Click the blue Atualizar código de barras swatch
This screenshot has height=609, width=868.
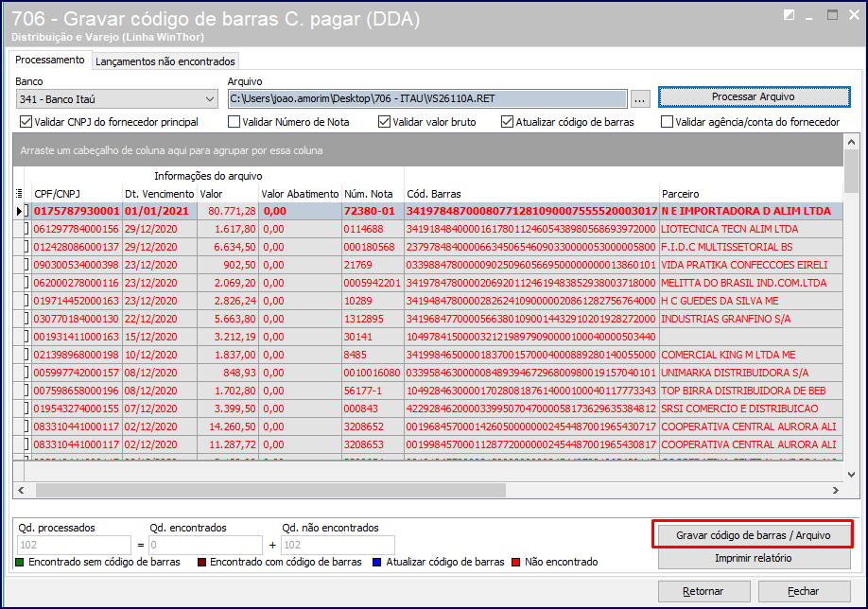[x=377, y=562]
